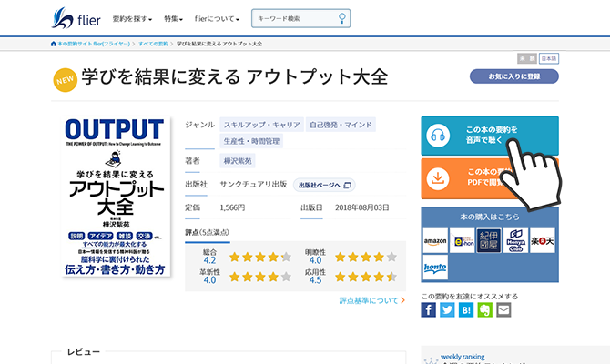Click the book title heading 学びを結果に変える
Image resolution: width=610 pixels, height=364 pixels.
point(235,76)
